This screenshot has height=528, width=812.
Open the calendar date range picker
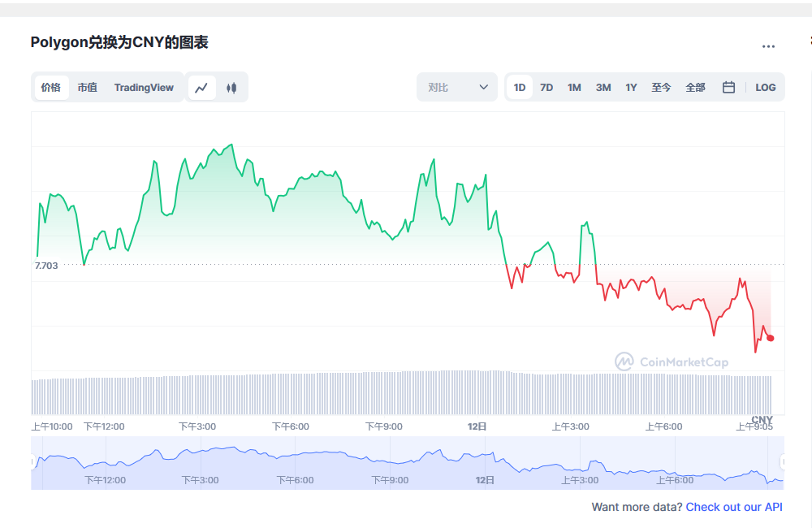(728, 87)
